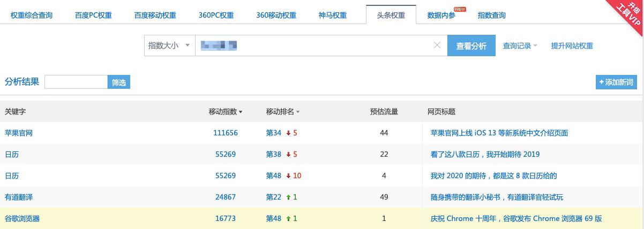Switch to 权重综合查询 tab
Image resolution: width=644 pixels, height=229 pixels.
click(x=32, y=15)
